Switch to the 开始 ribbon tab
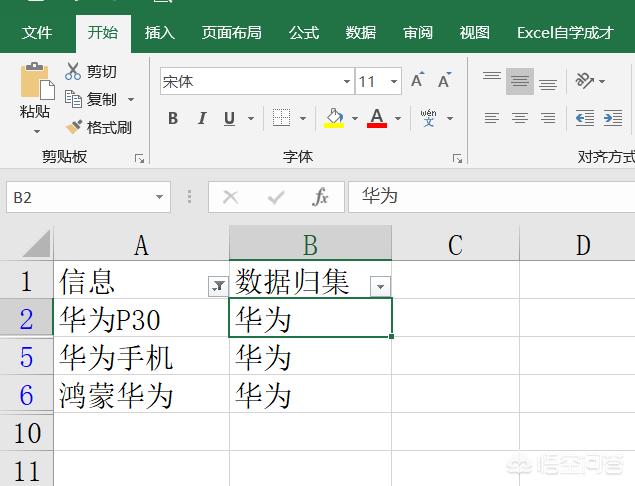The image size is (635, 486). [103, 33]
